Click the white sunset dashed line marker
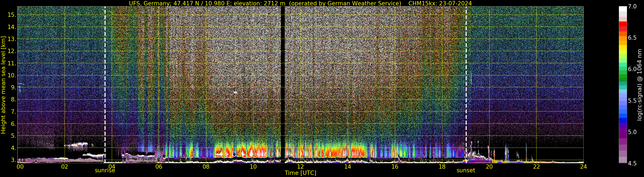This screenshot has height=177, width=644. [x=466, y=85]
